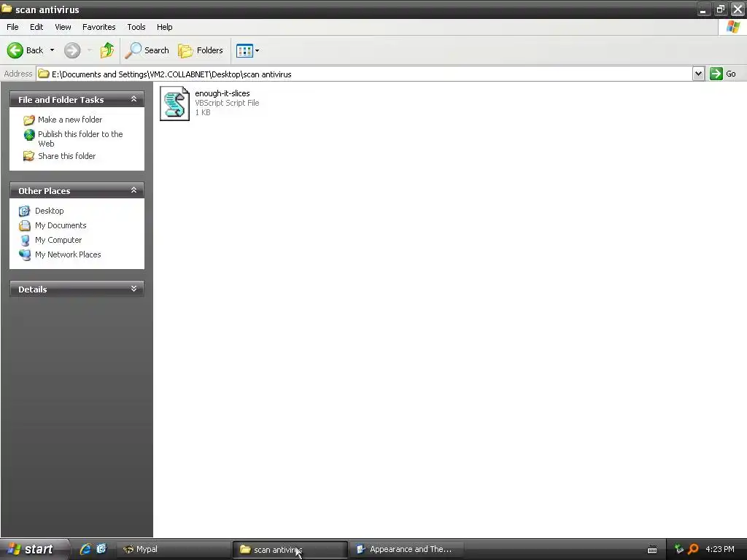Open the Help menu

coord(164,27)
